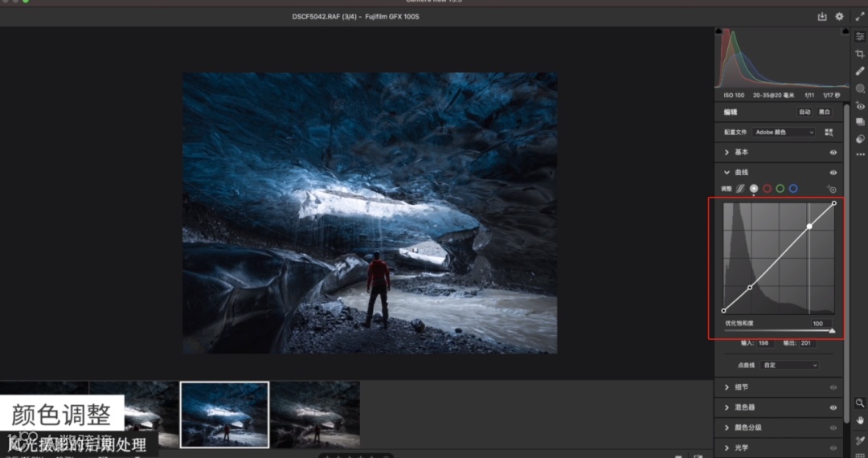Click the f/11 aperture text

(809, 95)
